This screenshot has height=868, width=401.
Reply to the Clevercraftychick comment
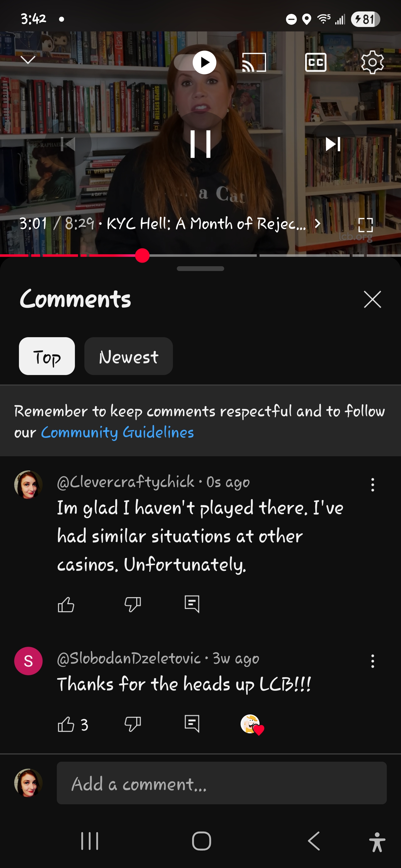coord(192,604)
